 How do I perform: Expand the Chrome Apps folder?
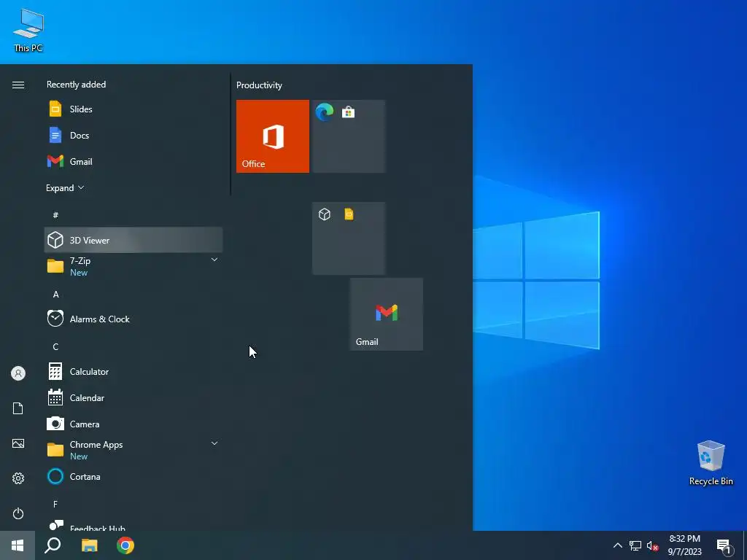[133, 450]
